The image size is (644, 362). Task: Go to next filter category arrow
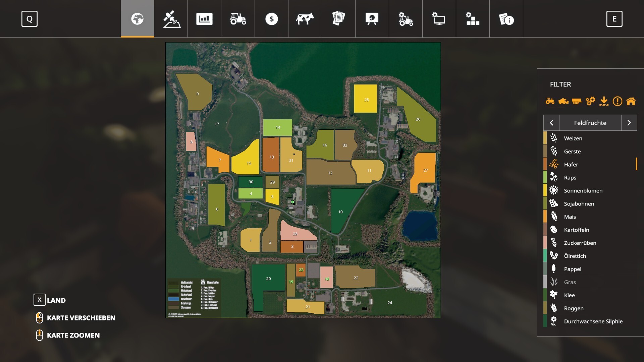click(629, 123)
